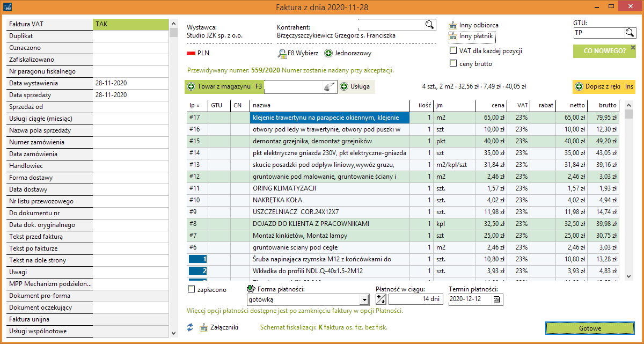The image size is (644, 344).
Task: Click the down arrow of the items table scrollbar
Action: 629,276
